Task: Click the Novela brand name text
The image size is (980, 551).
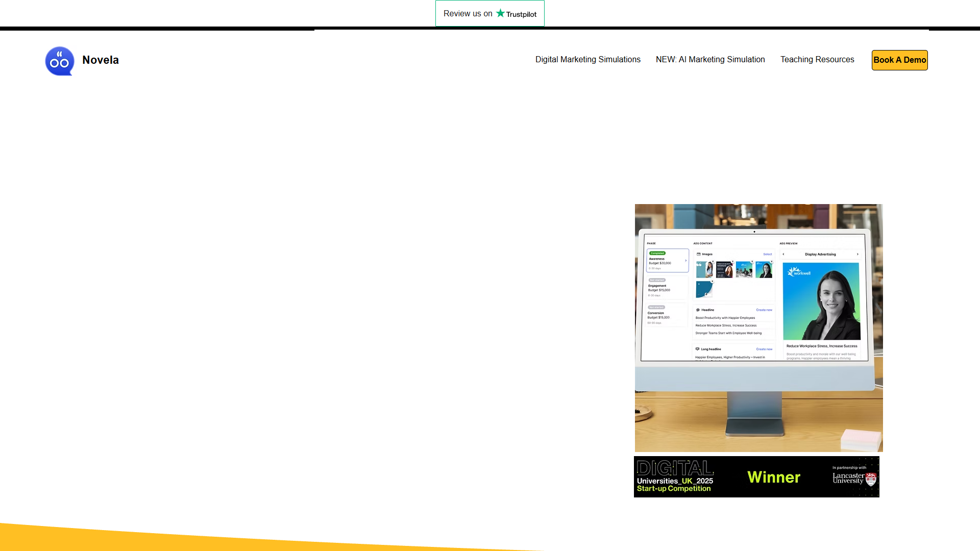Action: pos(101,60)
